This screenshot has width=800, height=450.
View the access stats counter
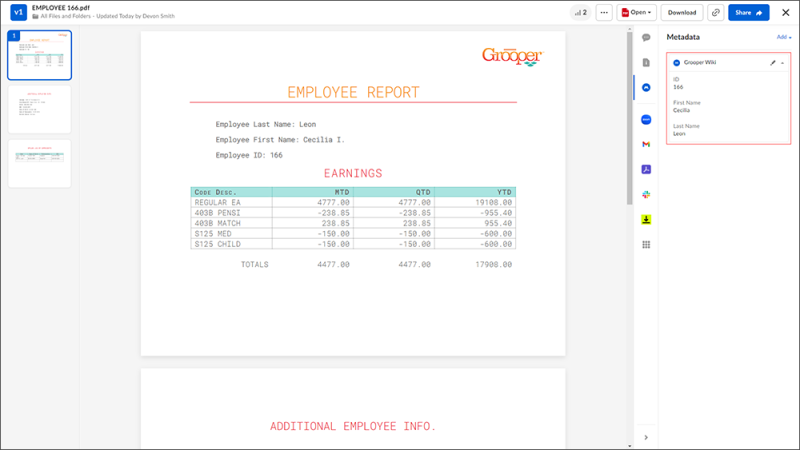(x=581, y=13)
